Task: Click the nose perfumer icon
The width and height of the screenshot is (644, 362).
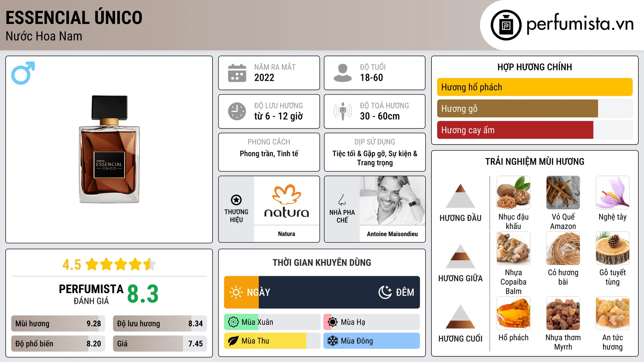Action: [342, 200]
